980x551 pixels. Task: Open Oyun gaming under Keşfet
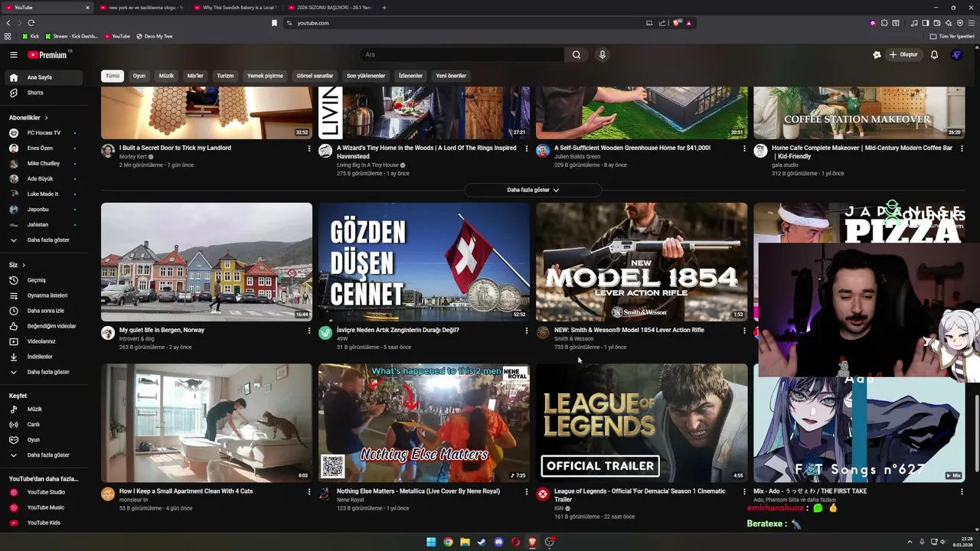pos(42,440)
